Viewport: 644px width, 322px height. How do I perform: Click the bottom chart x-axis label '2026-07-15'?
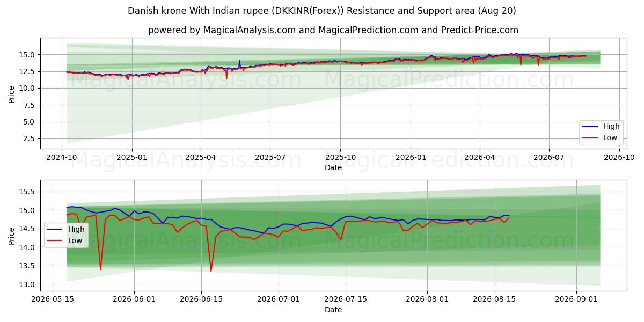click(345, 299)
